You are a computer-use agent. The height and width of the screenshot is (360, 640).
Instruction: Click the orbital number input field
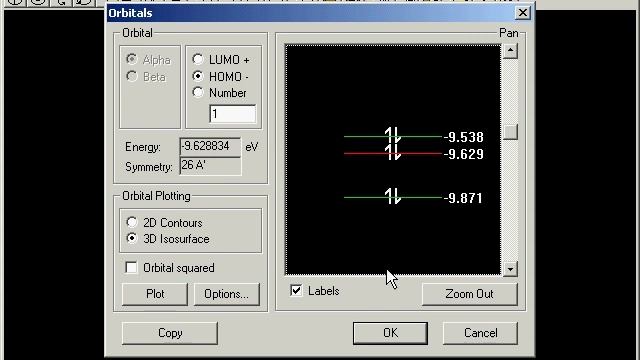pos(233,114)
